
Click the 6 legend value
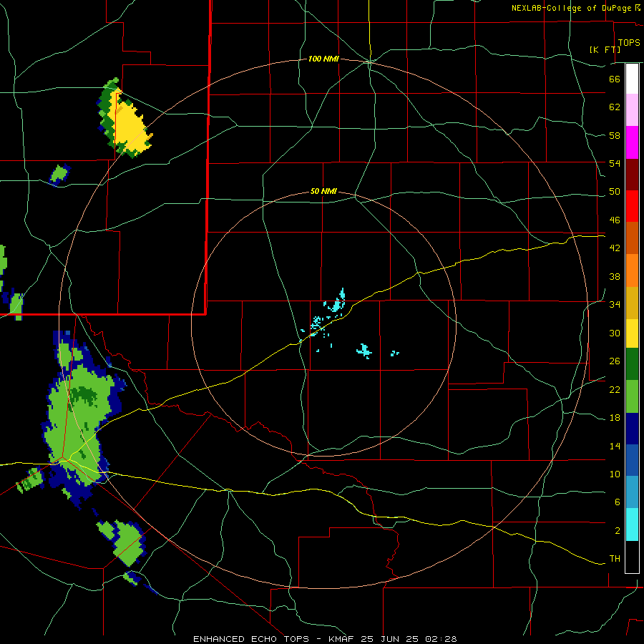[x=617, y=502]
